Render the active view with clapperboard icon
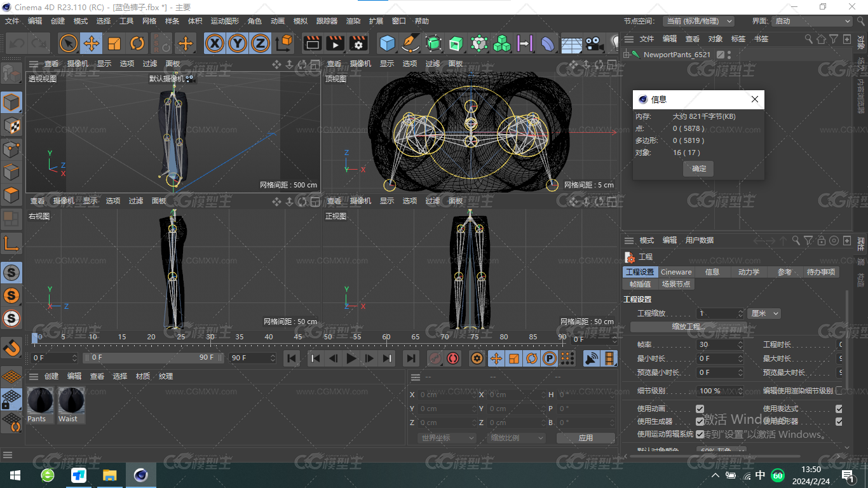The image size is (868, 488). point(312,43)
